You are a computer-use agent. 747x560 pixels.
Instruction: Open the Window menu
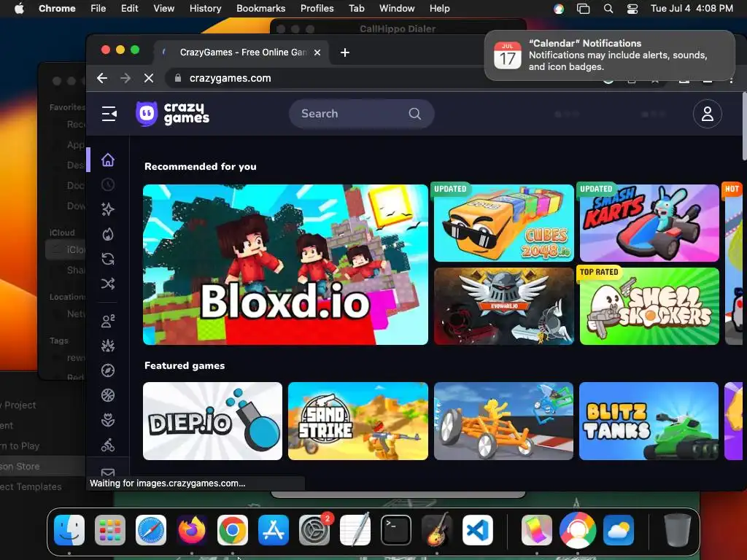[397, 8]
